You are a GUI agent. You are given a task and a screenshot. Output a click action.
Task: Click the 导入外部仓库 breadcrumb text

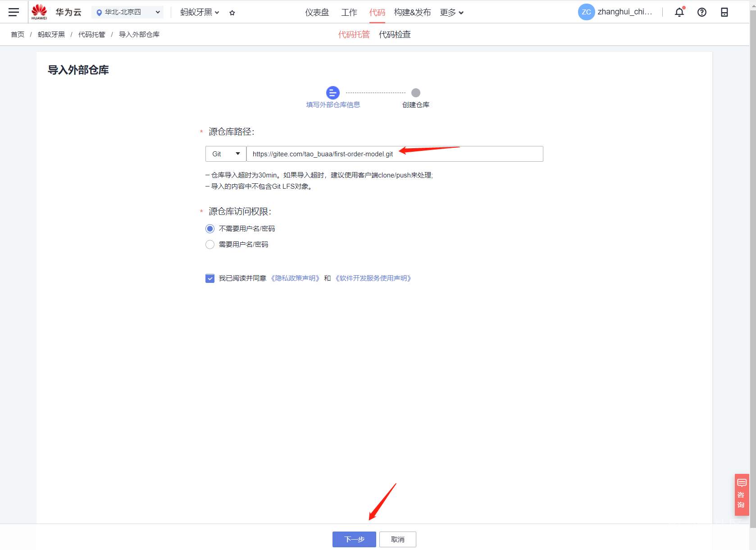[x=139, y=34]
